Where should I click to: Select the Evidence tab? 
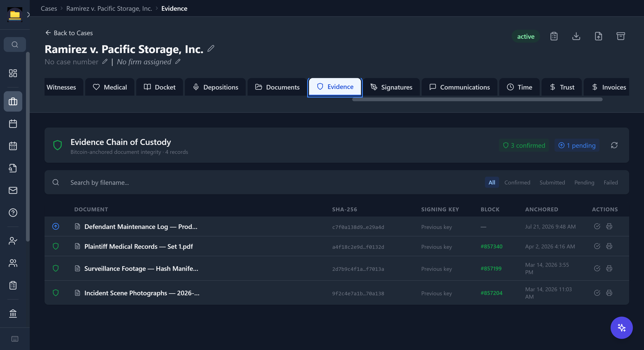[x=335, y=87]
